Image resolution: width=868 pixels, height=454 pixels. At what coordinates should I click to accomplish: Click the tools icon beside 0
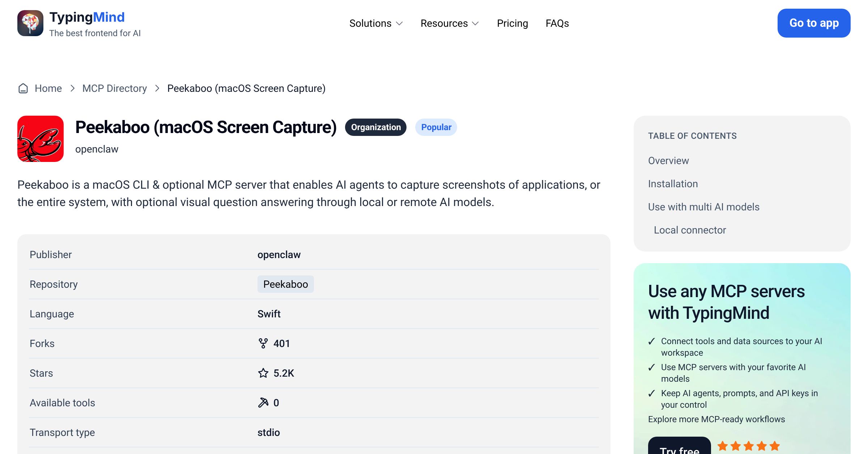point(263,403)
